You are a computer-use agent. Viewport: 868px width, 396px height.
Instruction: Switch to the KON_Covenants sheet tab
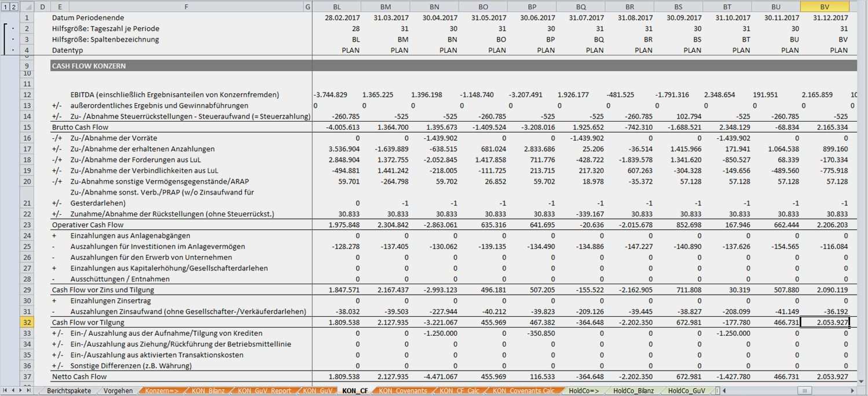(402, 391)
